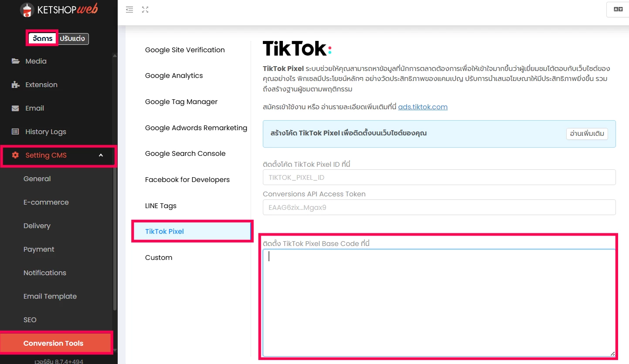Screen dimensions: 629x364
Task: Click the Media folder icon
Action: point(15,61)
